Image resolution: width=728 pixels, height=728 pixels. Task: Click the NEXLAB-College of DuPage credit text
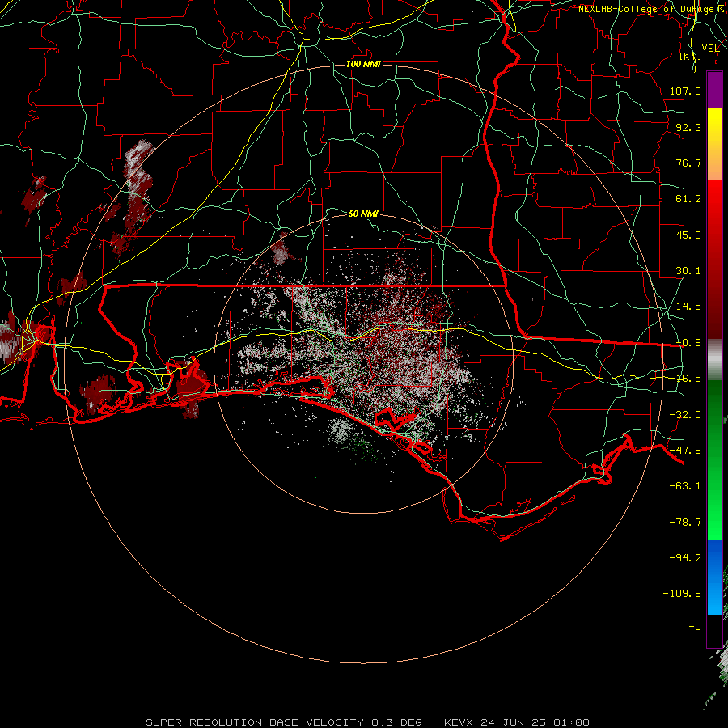(652, 9)
